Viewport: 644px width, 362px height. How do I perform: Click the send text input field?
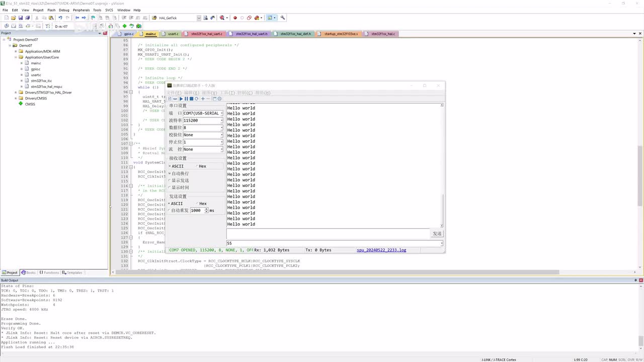click(328, 234)
